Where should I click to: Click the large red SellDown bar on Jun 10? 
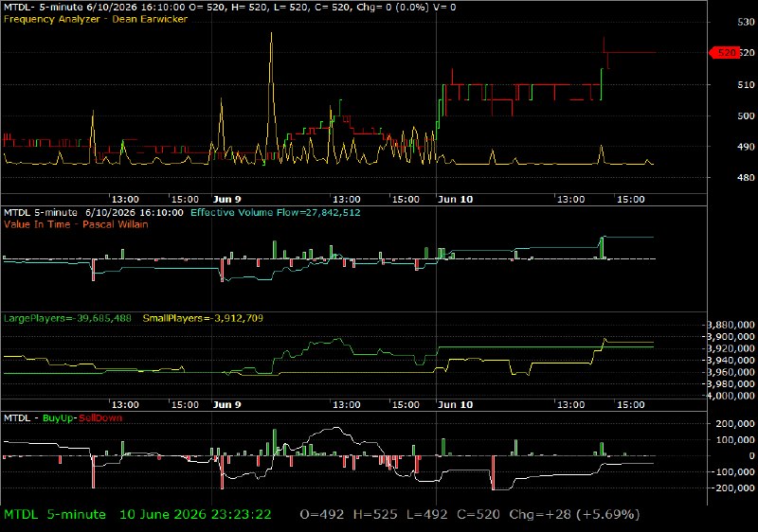pos(493,472)
